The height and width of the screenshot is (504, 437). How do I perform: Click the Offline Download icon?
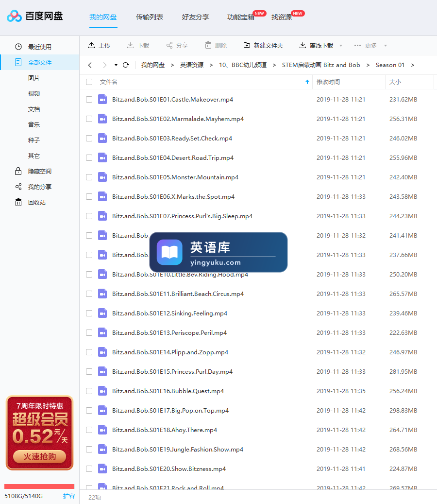(303, 45)
